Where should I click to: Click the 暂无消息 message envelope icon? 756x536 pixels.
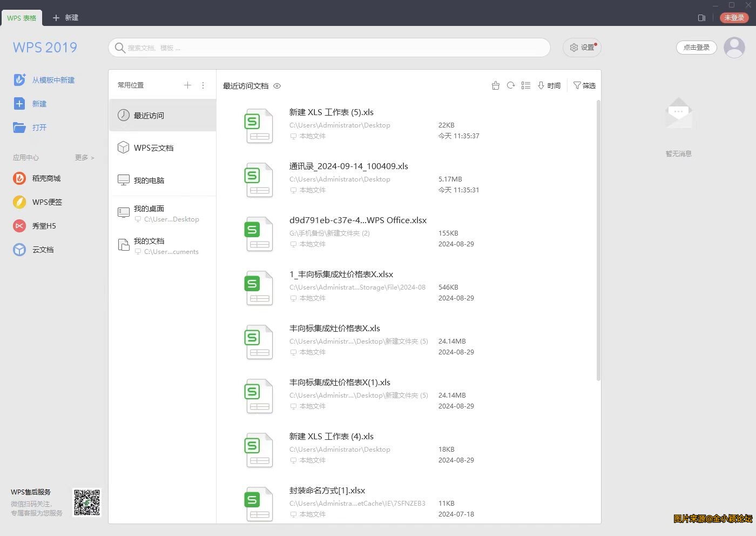tap(679, 113)
